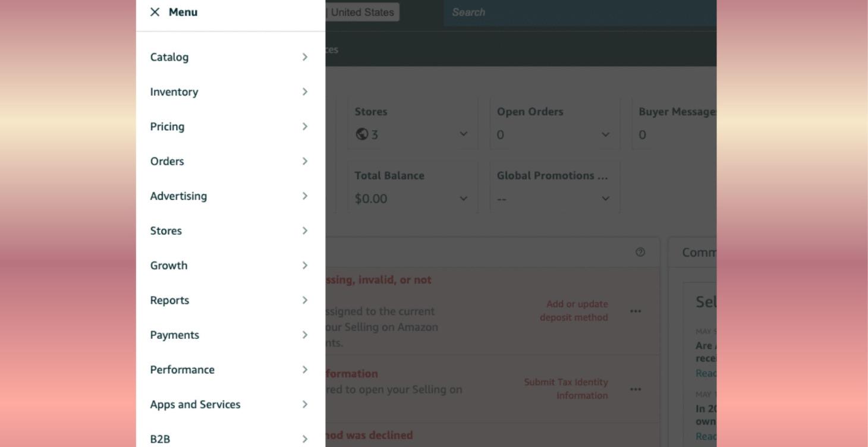Expand the Open Orders dropdown
This screenshot has height=447, width=868.
point(605,134)
